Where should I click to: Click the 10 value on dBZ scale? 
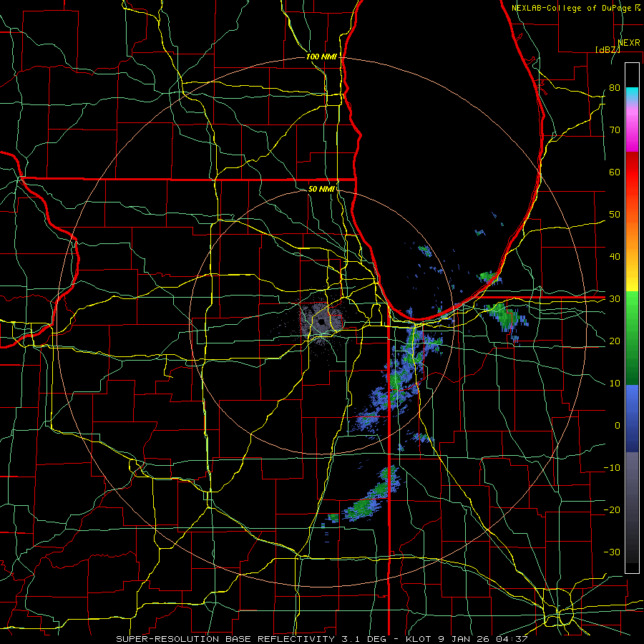[615, 384]
